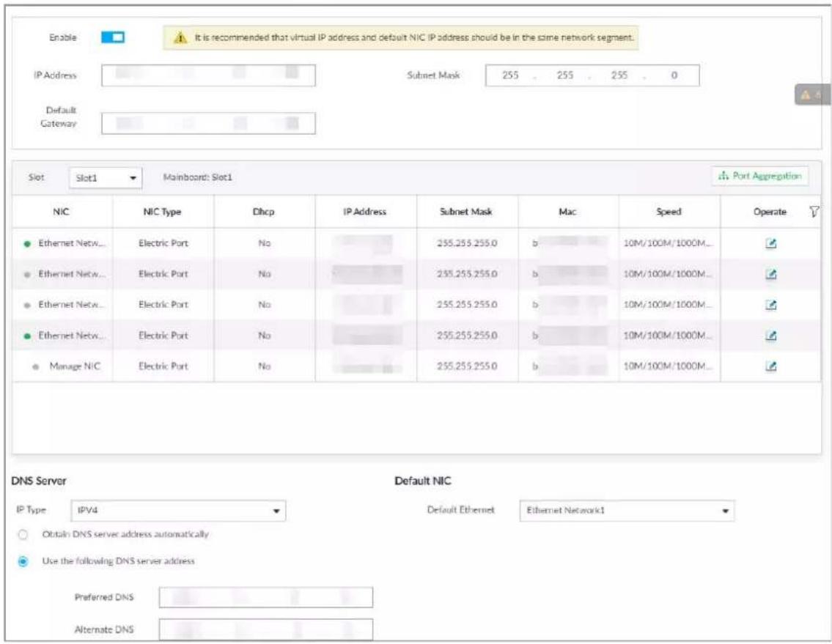Click the Preferred DNS input field
Viewport: 832px width, 644px height.
pos(266,597)
